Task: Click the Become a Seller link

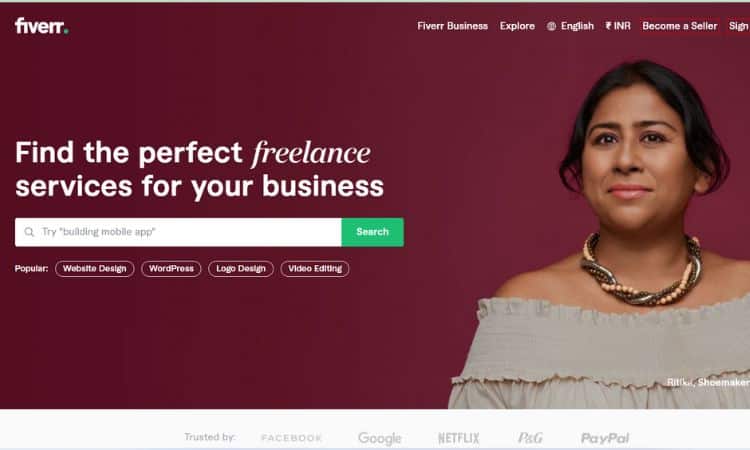Action: pos(680,26)
